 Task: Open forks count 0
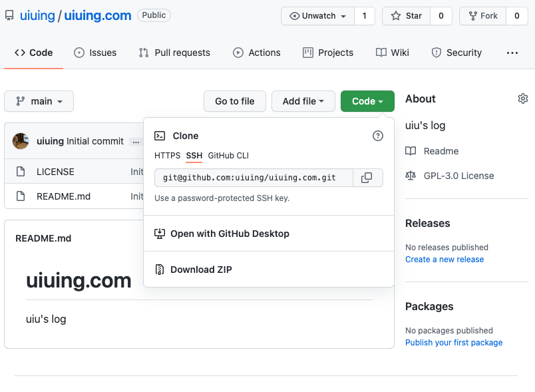click(x=516, y=16)
